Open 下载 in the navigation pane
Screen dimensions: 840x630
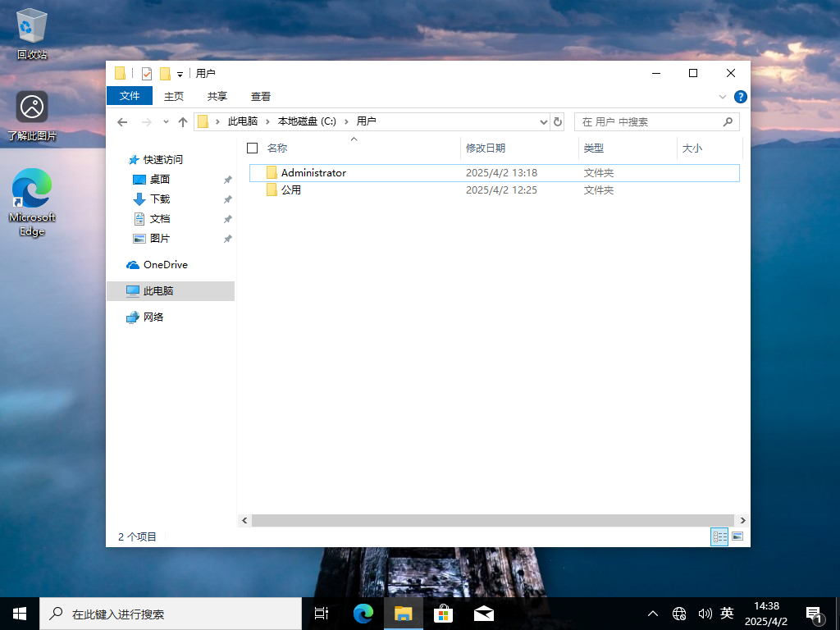(x=160, y=199)
